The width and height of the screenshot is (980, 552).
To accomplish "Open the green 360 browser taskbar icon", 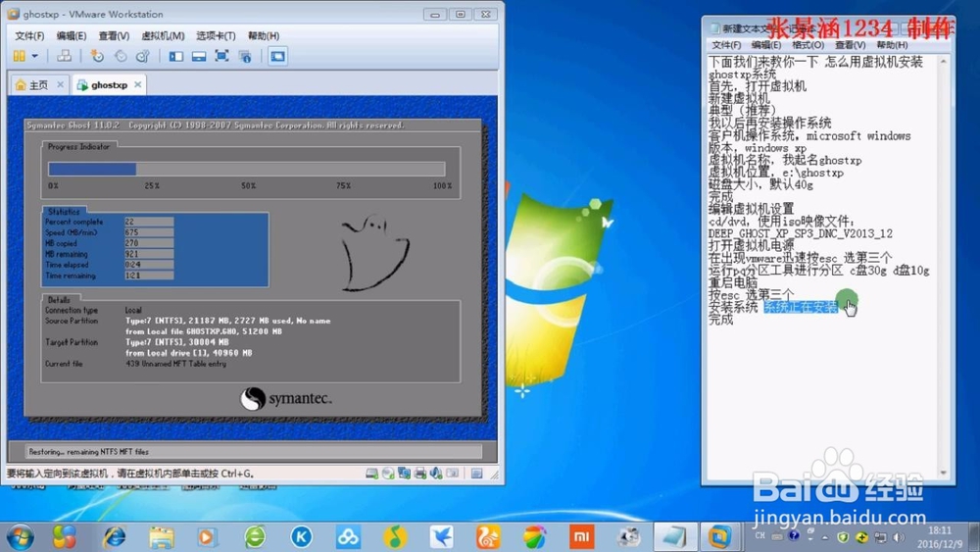I will click(255, 537).
